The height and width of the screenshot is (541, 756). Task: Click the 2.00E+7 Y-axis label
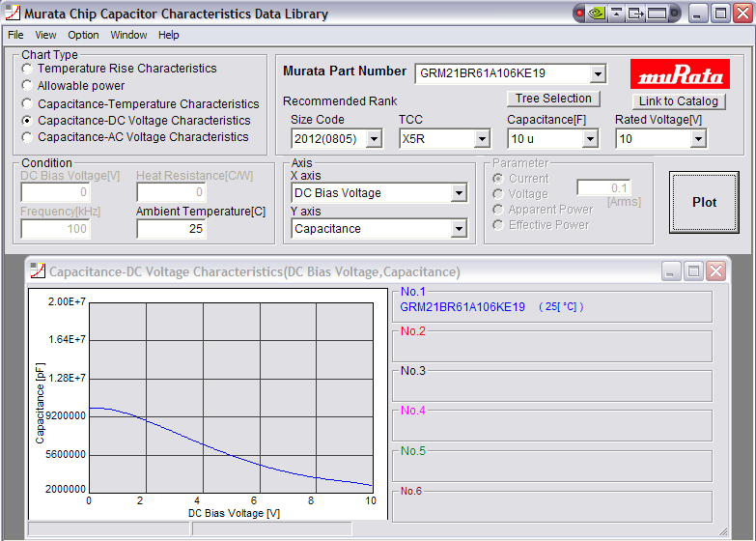point(67,301)
